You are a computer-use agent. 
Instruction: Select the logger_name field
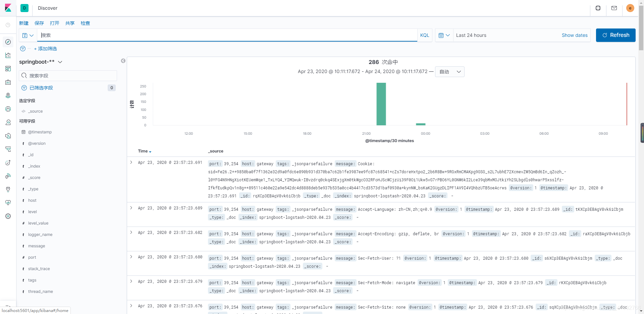40,235
